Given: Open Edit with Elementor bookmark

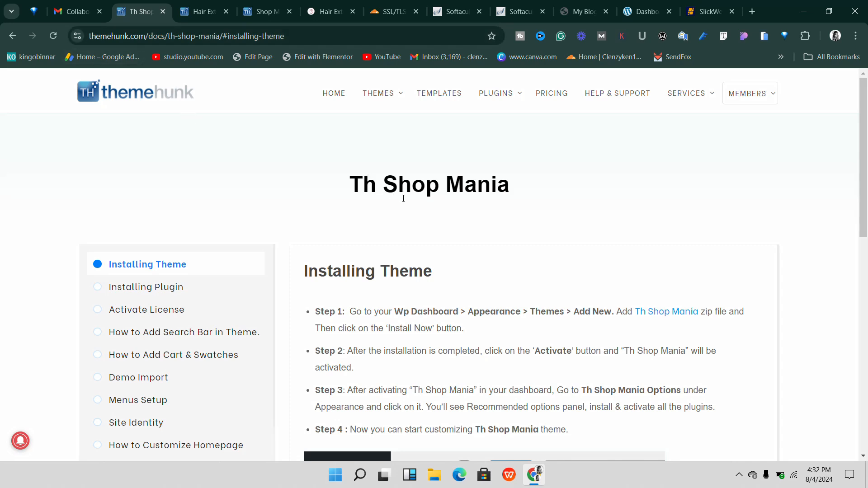Looking at the screenshot, I should coord(317,57).
